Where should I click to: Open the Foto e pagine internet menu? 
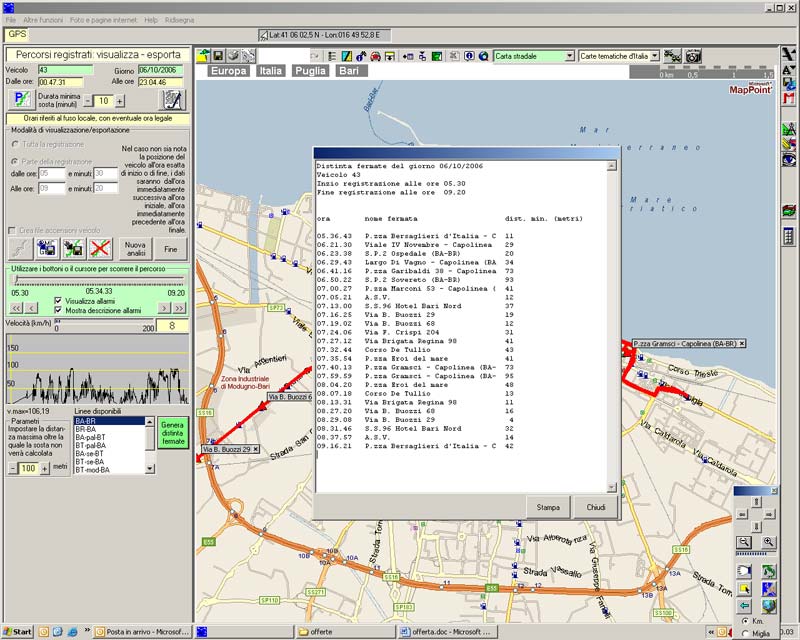103,20
